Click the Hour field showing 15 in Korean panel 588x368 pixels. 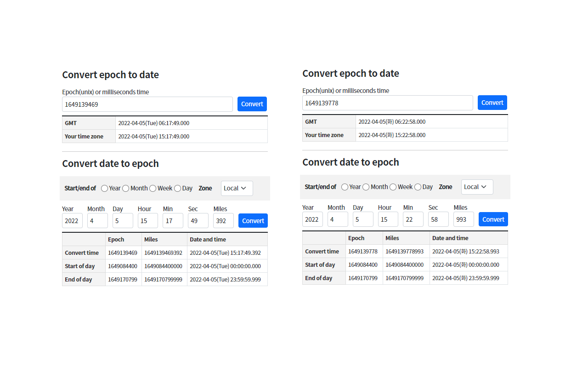(x=388, y=219)
